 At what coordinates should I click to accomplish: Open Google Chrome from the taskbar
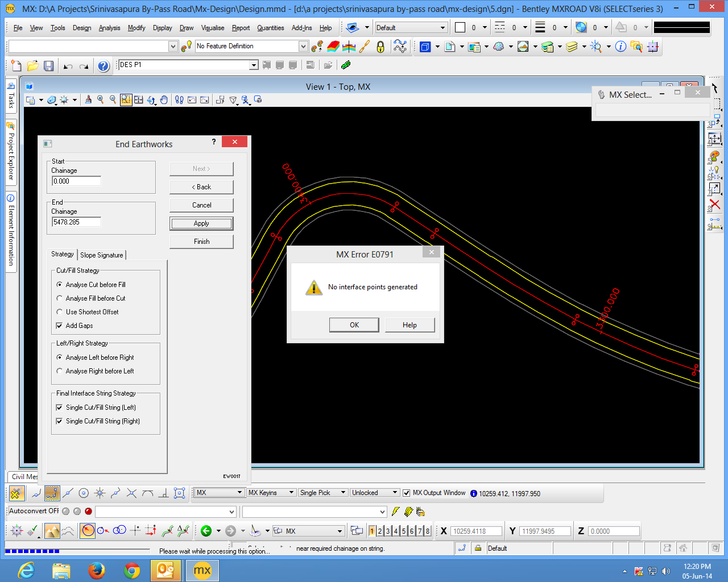[x=132, y=570]
